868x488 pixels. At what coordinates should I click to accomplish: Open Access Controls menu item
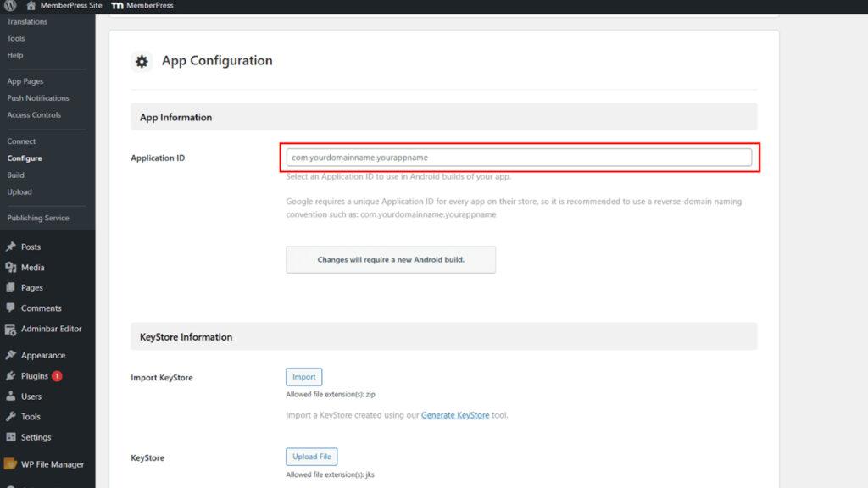tap(34, 115)
